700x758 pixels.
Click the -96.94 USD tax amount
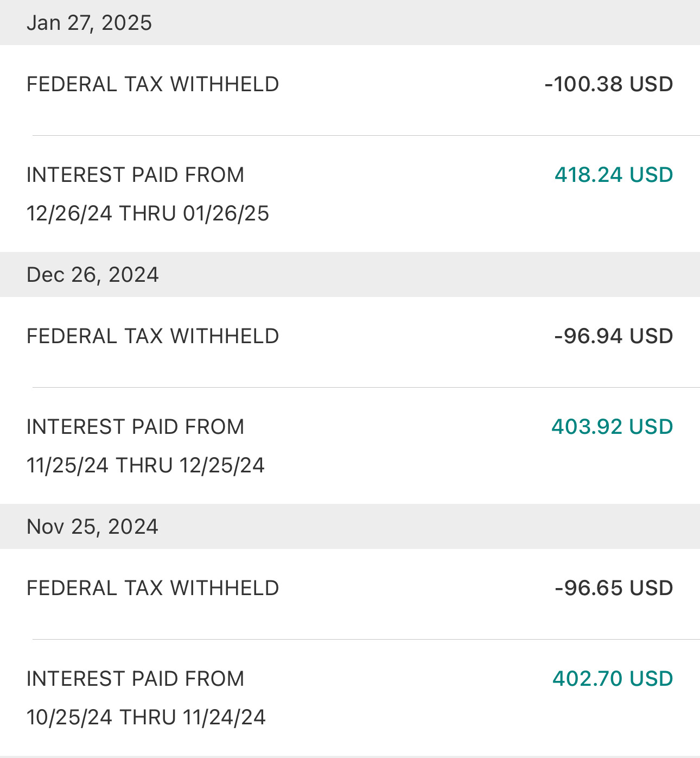(613, 336)
